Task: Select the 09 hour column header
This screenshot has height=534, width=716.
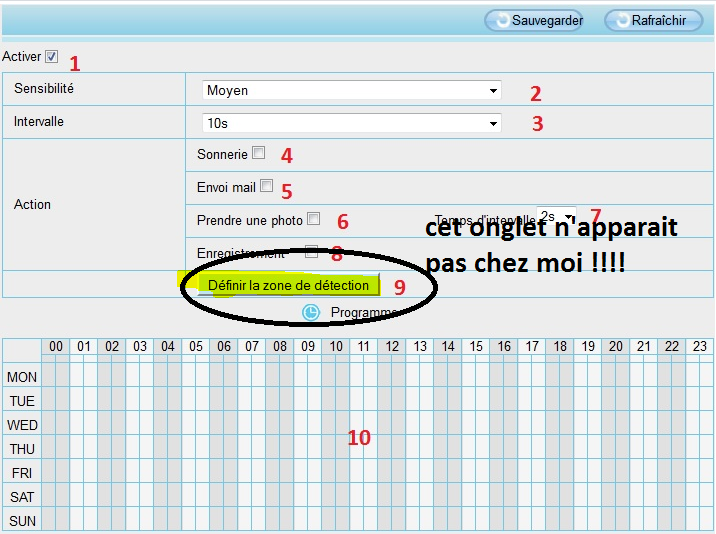Action: pos(308,346)
